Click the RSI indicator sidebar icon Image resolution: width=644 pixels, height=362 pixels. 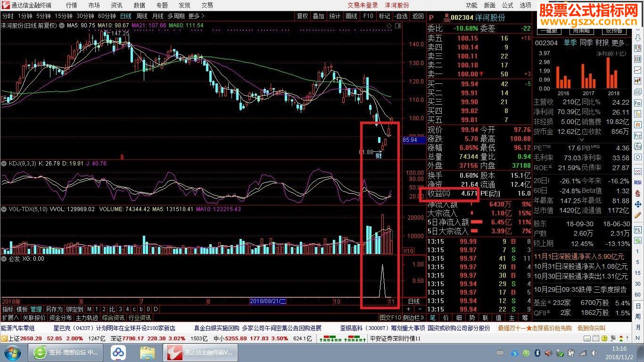(638, 182)
